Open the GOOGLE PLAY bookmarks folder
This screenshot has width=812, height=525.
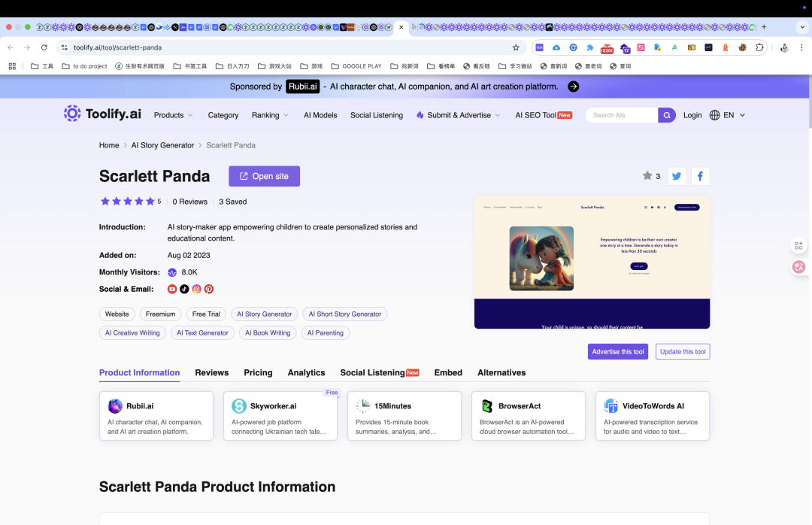[356, 66]
